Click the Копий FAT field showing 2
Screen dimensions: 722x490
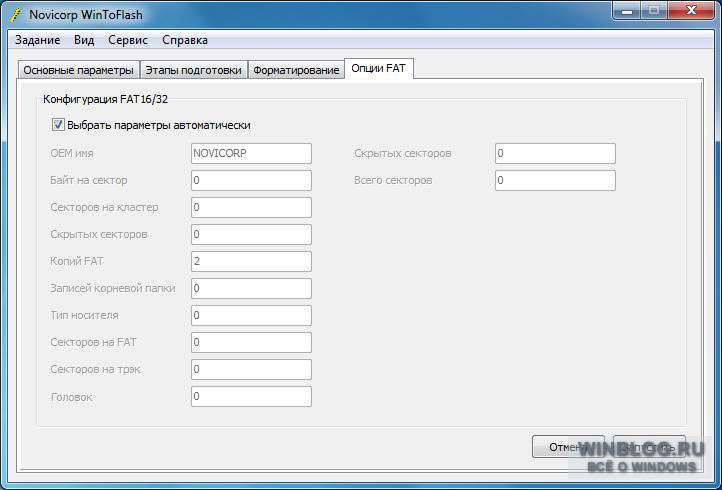point(251,262)
